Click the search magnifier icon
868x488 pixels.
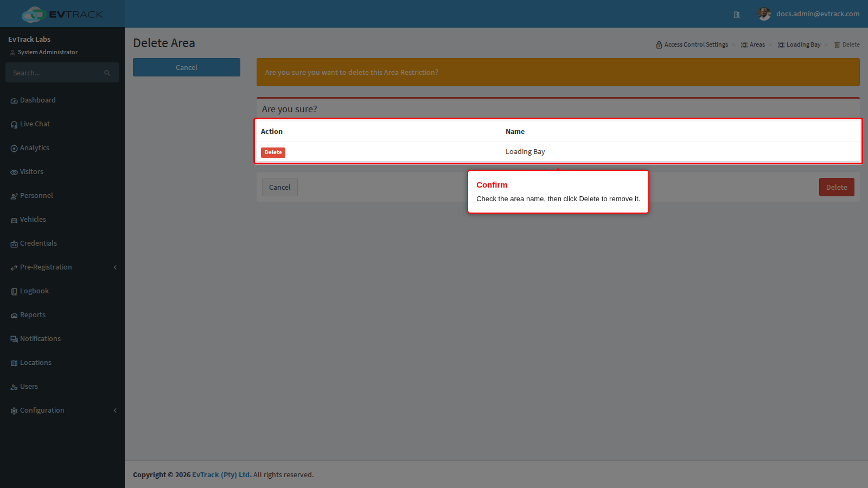point(107,73)
